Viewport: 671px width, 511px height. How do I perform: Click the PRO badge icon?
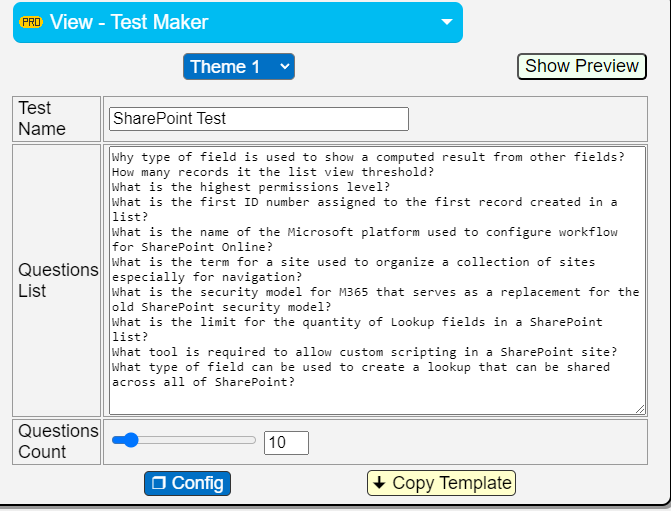(x=31, y=22)
